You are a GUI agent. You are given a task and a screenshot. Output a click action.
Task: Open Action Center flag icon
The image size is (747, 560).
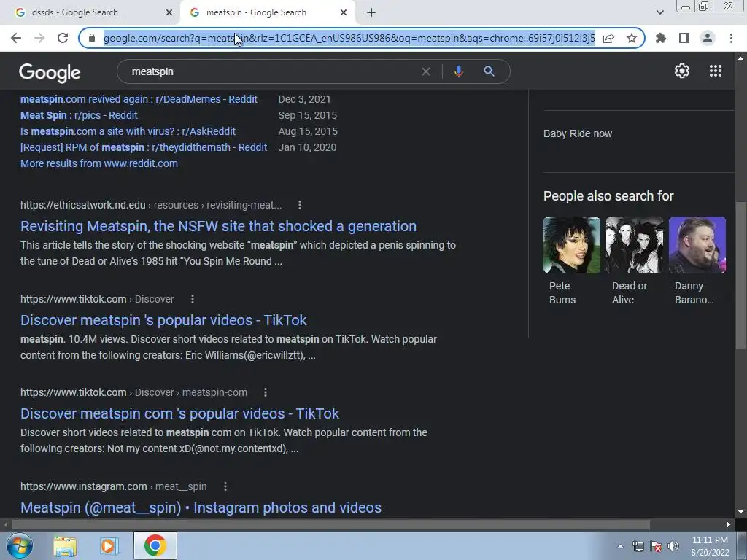(656, 546)
